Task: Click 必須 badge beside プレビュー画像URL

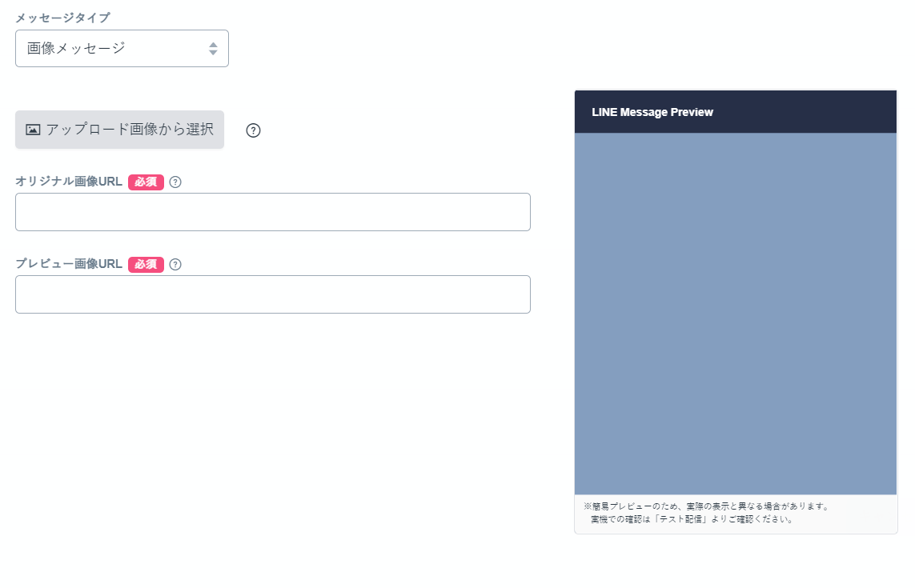Action: pos(146,264)
